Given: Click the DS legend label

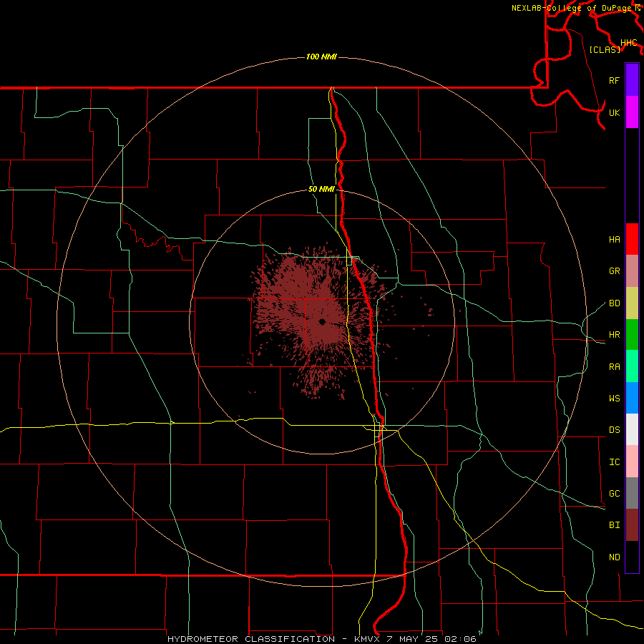Looking at the screenshot, I should coord(614,429).
